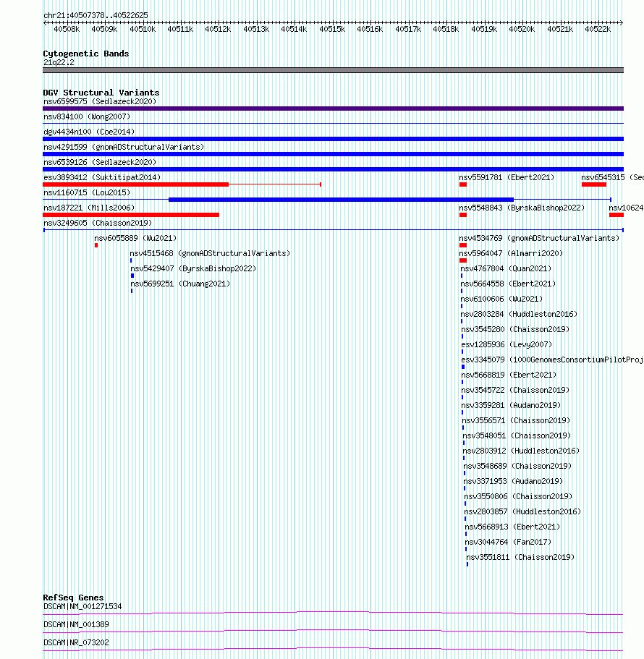The width and height of the screenshot is (644, 659).
Task: Click nsv4291599 (gnomADStructuralVariants) label
Action: (x=124, y=147)
